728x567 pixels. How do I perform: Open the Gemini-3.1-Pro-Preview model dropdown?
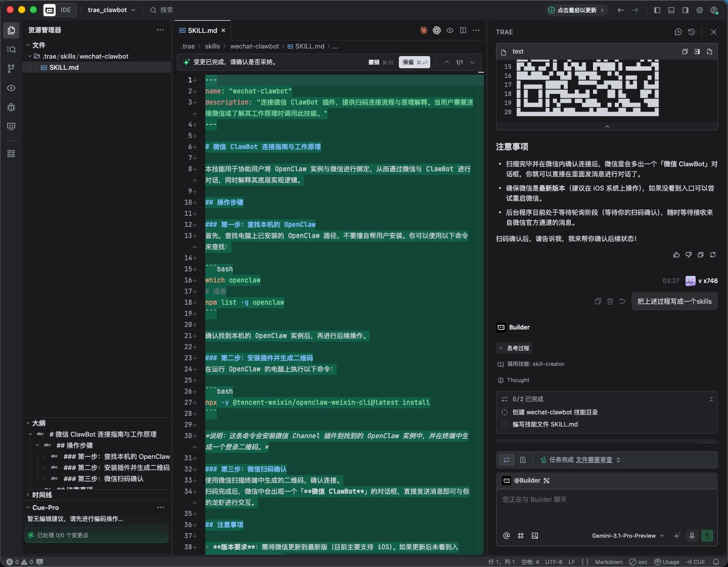coord(627,536)
